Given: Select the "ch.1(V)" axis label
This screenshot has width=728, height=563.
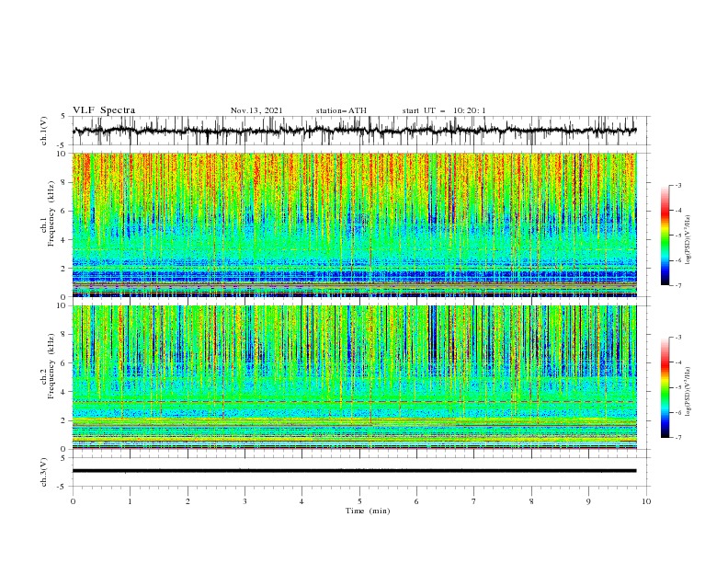Looking at the screenshot, I should coord(44,131).
